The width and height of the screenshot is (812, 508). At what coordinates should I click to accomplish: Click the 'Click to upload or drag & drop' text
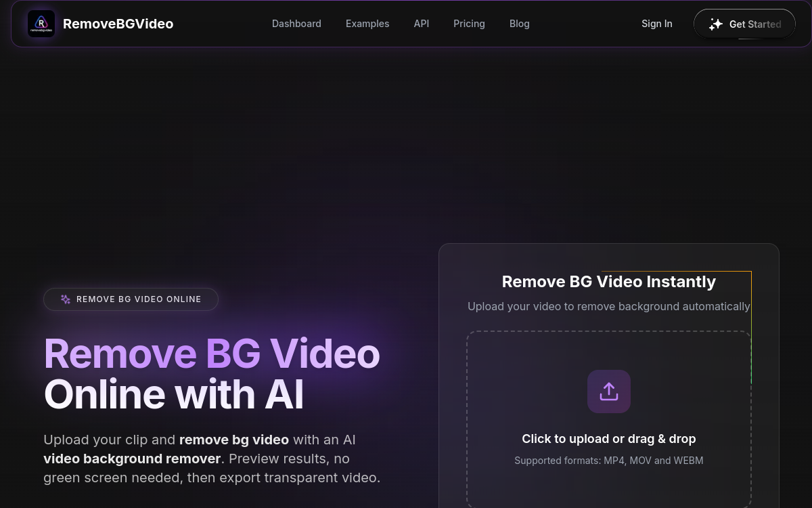(x=609, y=439)
